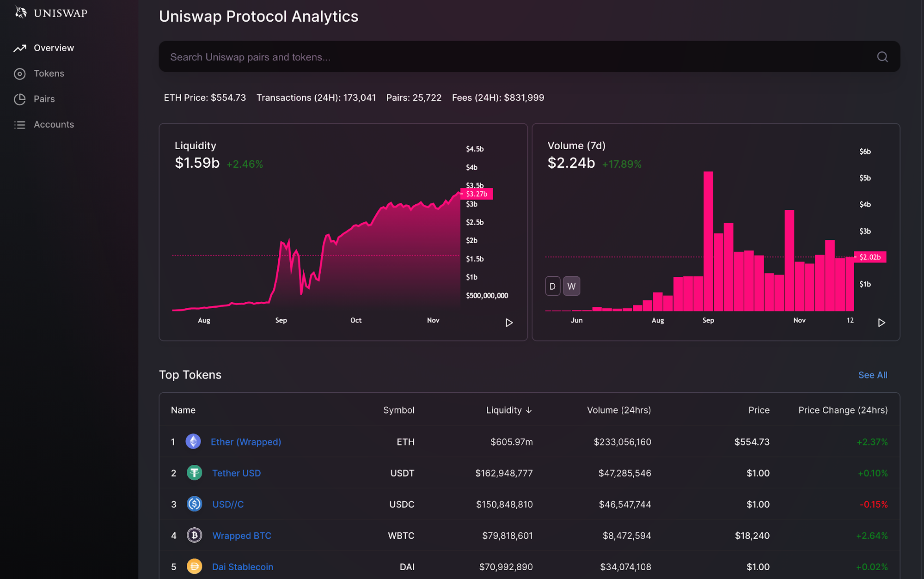Screen dimensions: 924x579
Task: Click the Tokens circle icon
Action: [x=20, y=73]
